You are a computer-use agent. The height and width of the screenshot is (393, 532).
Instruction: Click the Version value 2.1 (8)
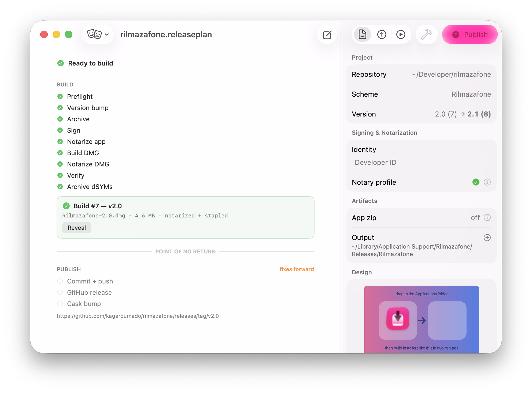tap(479, 114)
